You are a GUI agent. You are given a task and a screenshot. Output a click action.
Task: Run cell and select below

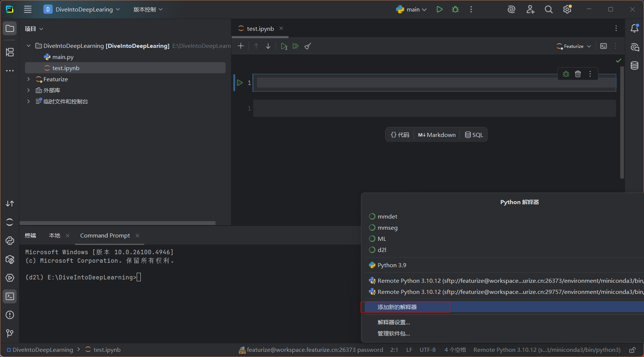(284, 46)
